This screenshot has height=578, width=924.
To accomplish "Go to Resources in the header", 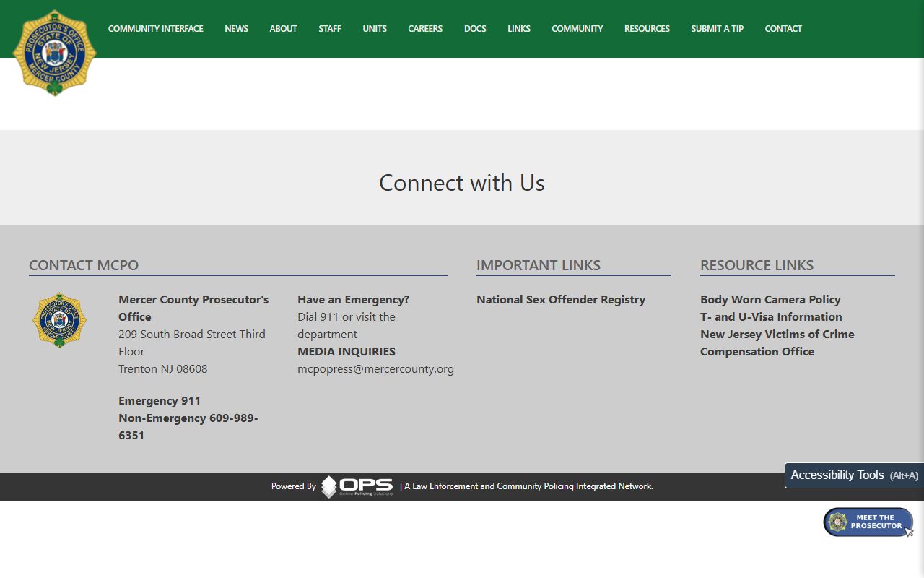I will click(x=647, y=29).
